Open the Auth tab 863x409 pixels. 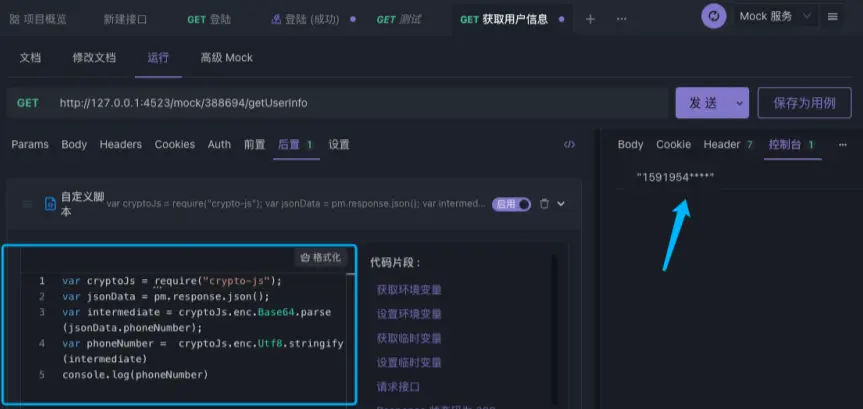[219, 145]
